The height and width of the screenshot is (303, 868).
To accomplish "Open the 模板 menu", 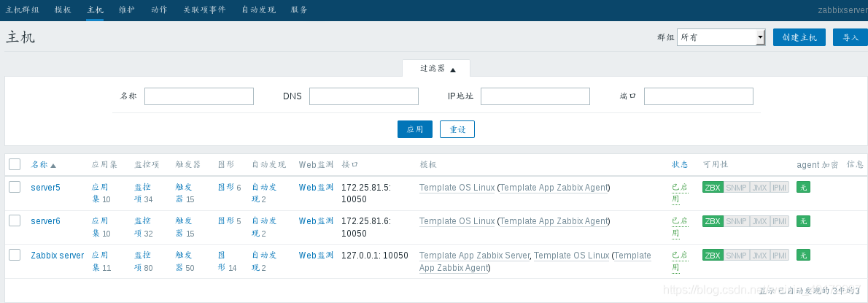I will 63,10.
